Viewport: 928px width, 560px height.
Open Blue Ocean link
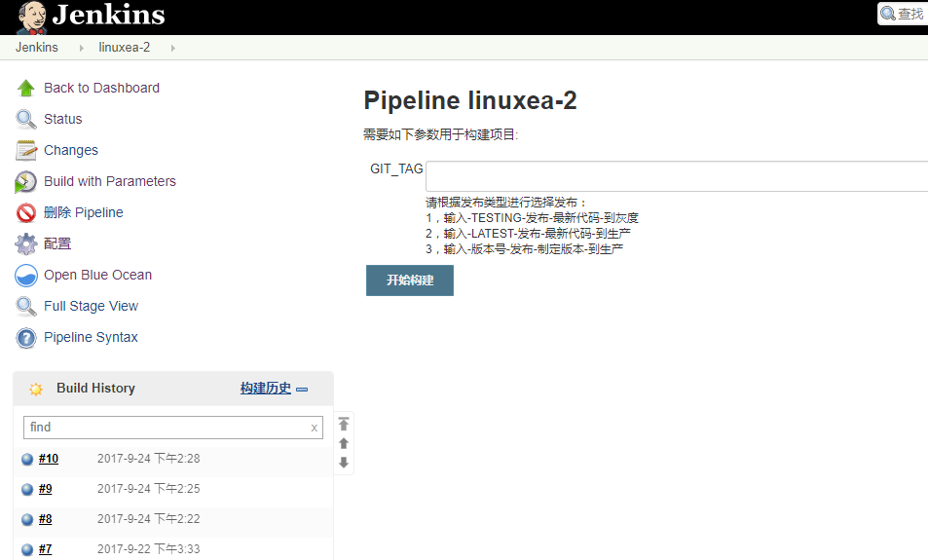97,275
